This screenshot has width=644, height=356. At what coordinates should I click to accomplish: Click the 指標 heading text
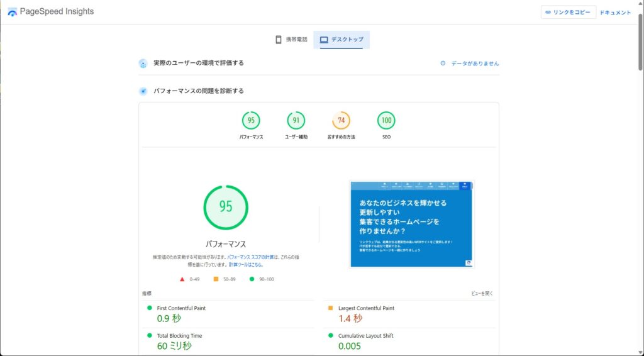tap(147, 294)
